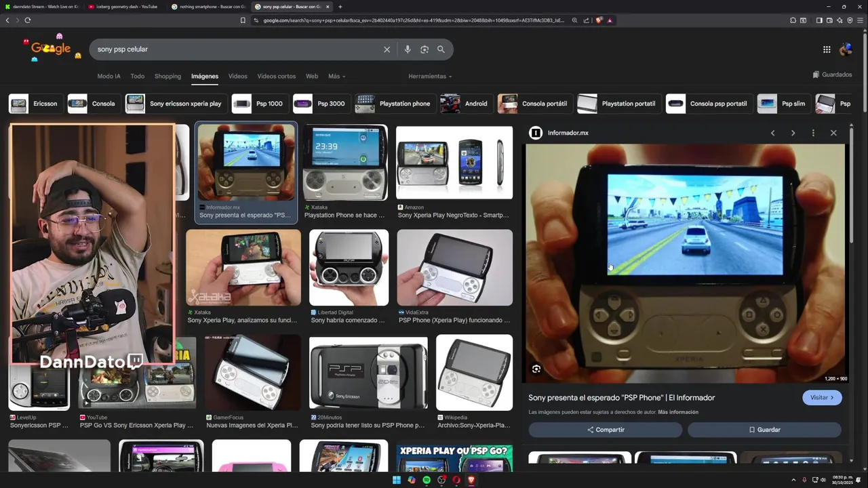
Task: Open Copilot from the taskbar
Action: point(412,480)
